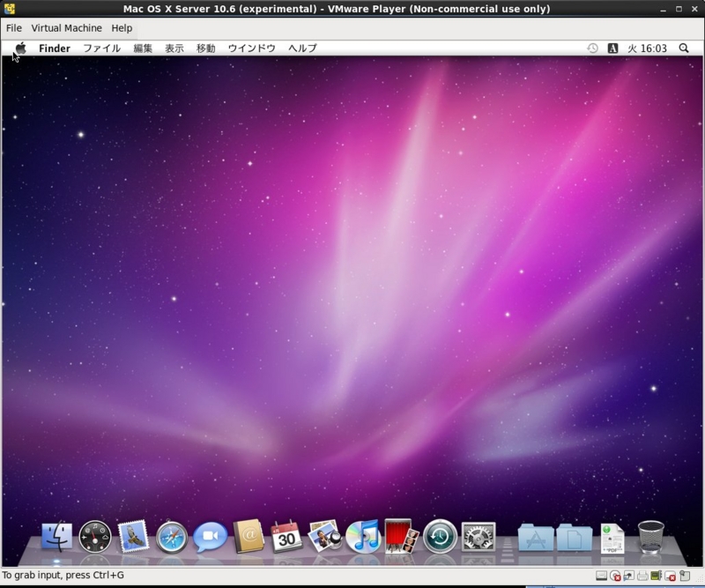
Task: Open the ファイル menu
Action: pyautogui.click(x=101, y=48)
